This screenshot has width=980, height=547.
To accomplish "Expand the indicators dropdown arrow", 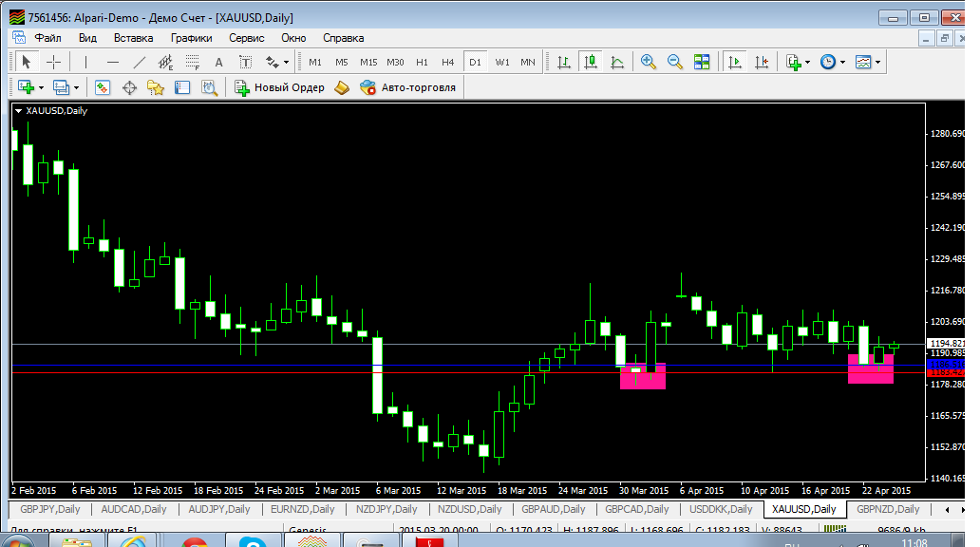I will pyautogui.click(x=807, y=62).
